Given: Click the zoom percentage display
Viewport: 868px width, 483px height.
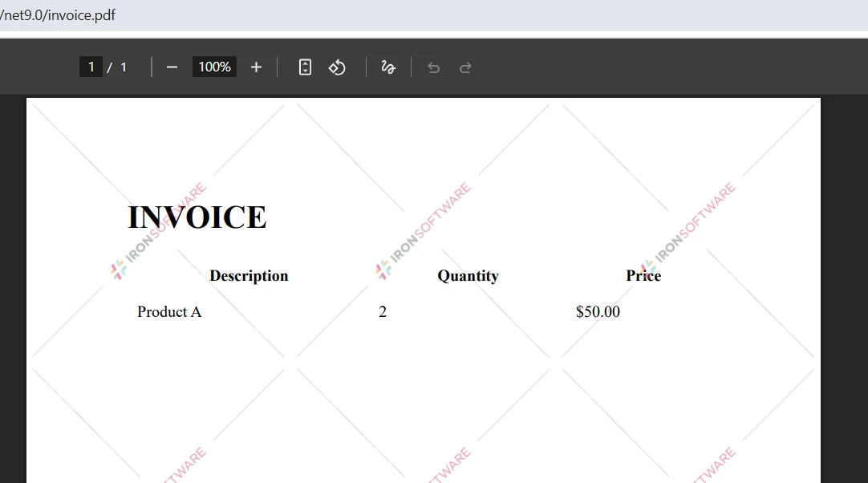Looking at the screenshot, I should pyautogui.click(x=213, y=67).
